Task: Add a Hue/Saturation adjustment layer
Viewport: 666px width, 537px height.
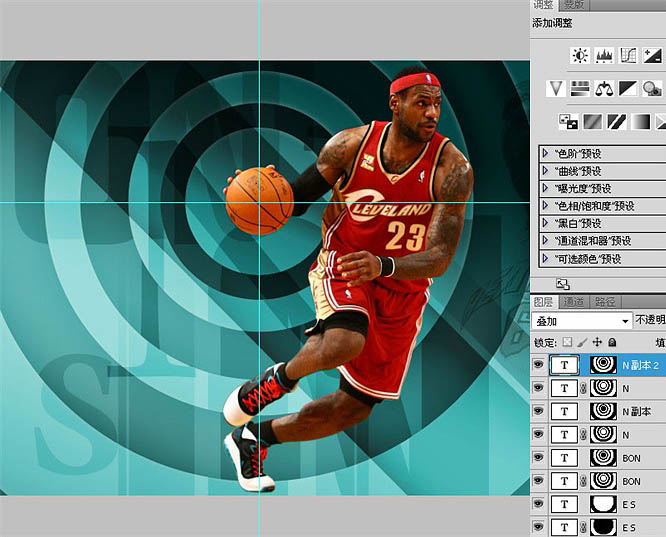Action: [x=580, y=88]
